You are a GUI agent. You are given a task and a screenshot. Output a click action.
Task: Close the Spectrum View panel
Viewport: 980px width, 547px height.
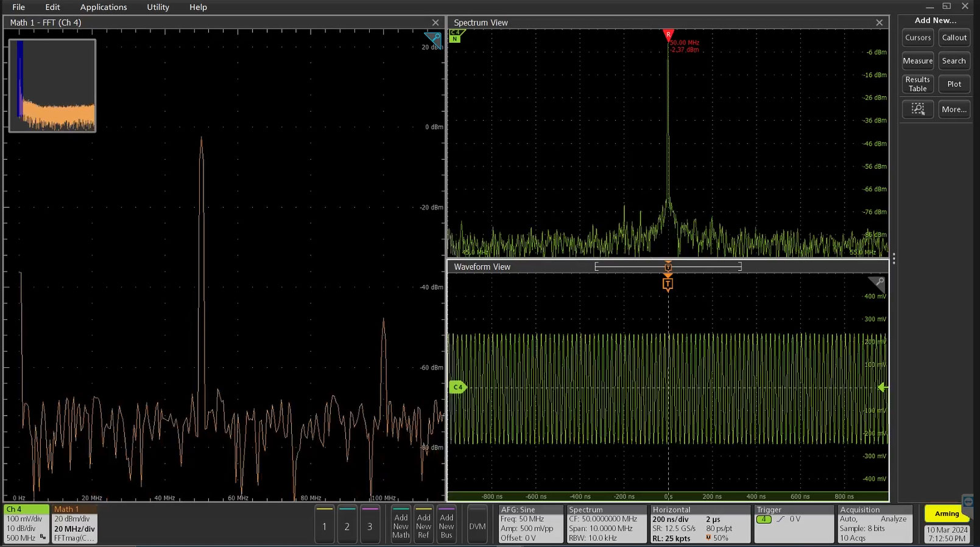(879, 23)
